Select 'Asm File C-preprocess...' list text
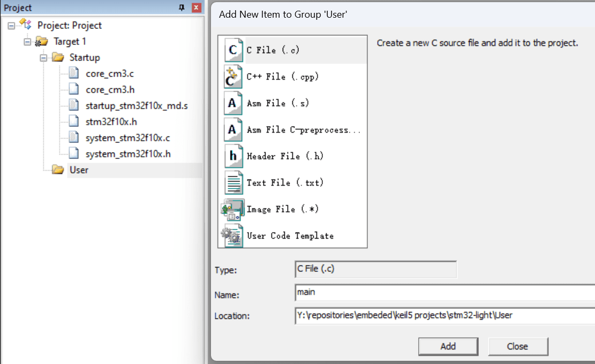The height and width of the screenshot is (364, 595). pyautogui.click(x=304, y=130)
